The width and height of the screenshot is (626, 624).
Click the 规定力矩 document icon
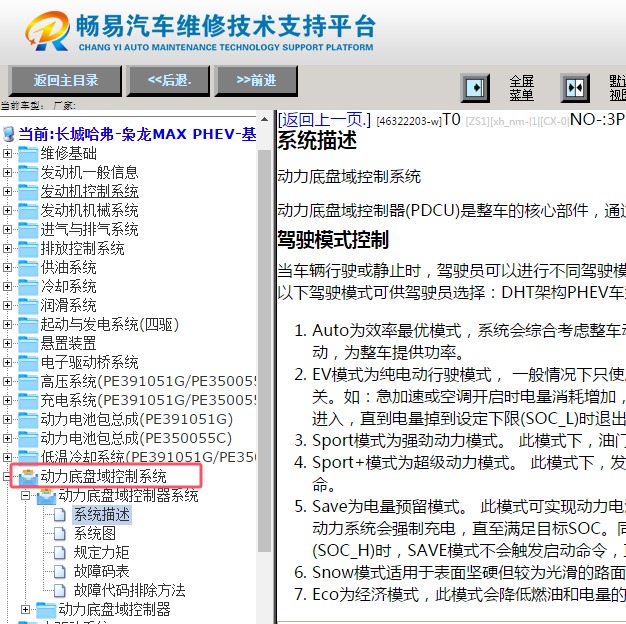[60, 553]
